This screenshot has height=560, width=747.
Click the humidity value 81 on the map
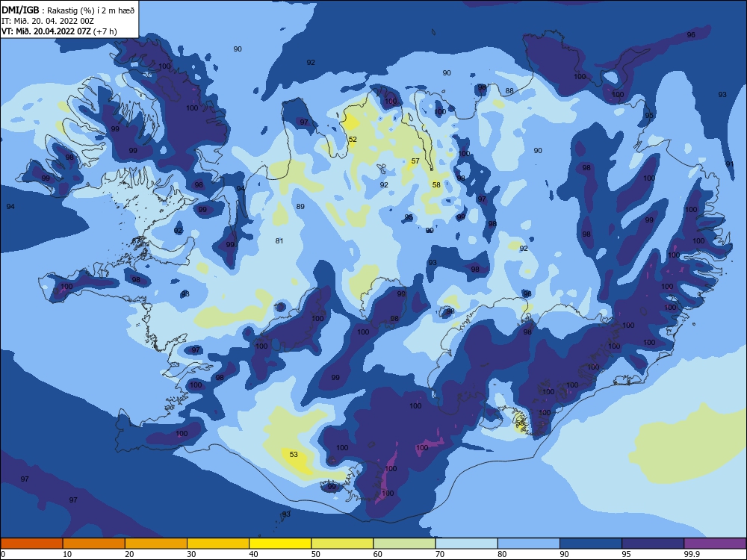pyautogui.click(x=279, y=241)
